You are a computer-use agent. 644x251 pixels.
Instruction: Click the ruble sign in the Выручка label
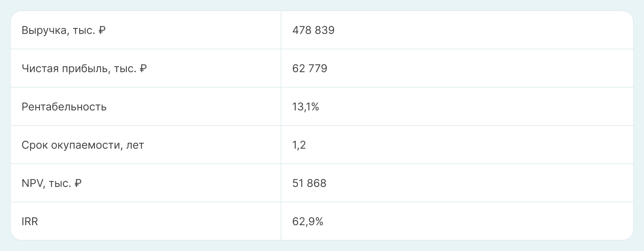(102, 31)
